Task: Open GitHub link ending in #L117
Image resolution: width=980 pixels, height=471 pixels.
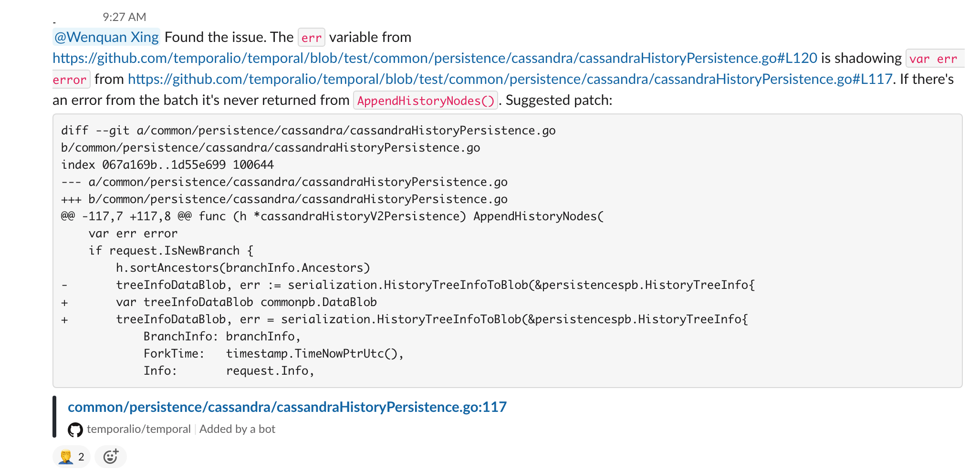Action: click(510, 79)
